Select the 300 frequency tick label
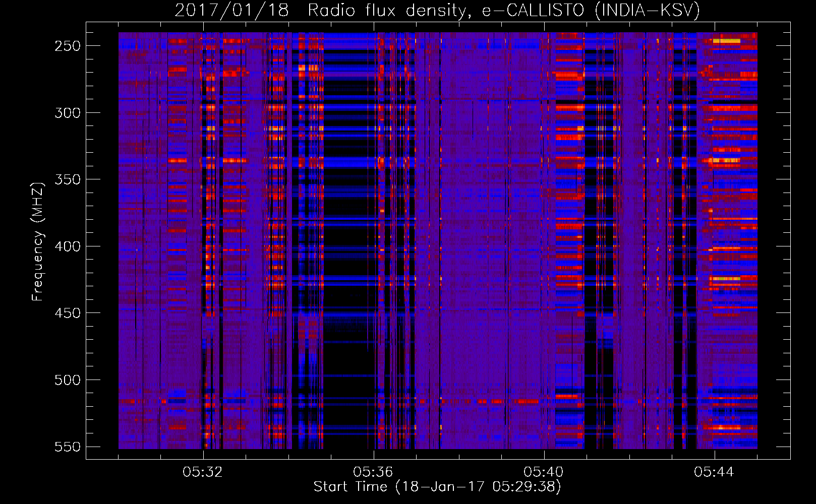The height and width of the screenshot is (504, 816). coord(68,113)
